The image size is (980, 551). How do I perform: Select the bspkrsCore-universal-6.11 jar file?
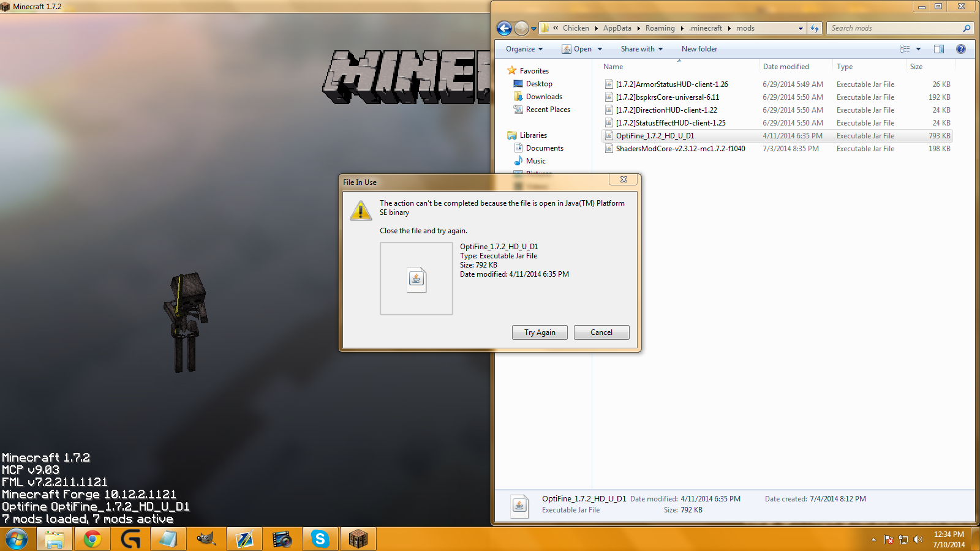pyautogui.click(x=777, y=97)
